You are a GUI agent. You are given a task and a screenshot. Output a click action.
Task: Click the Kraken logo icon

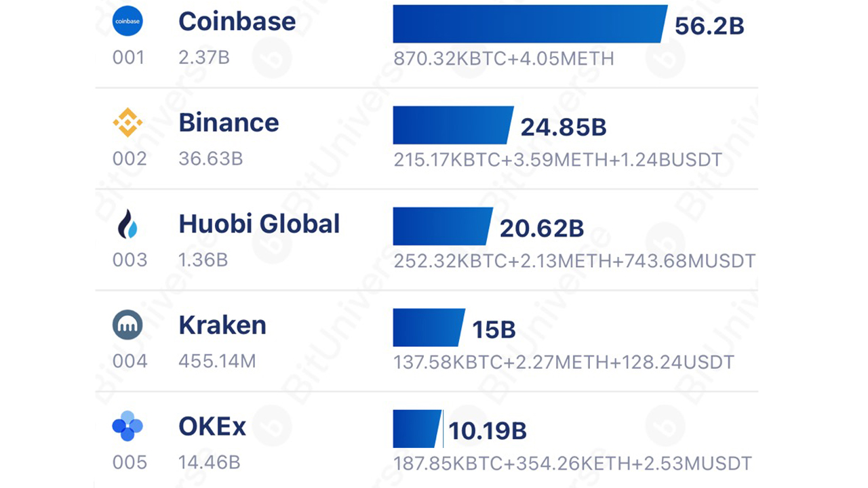tap(127, 325)
